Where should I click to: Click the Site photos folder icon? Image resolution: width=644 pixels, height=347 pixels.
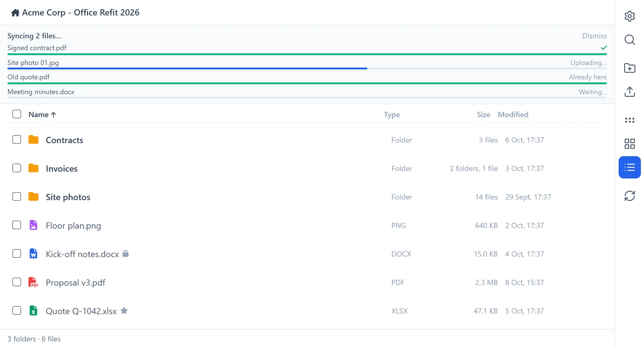click(x=33, y=197)
